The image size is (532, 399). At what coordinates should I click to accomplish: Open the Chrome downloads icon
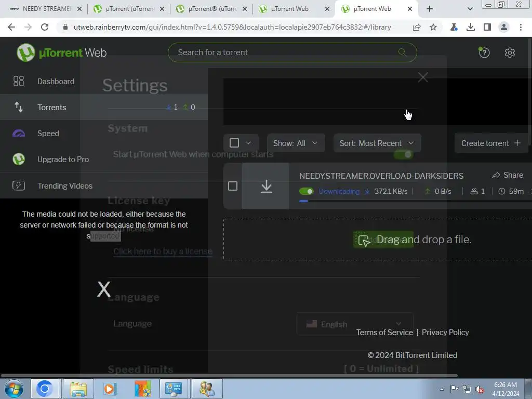(471, 27)
